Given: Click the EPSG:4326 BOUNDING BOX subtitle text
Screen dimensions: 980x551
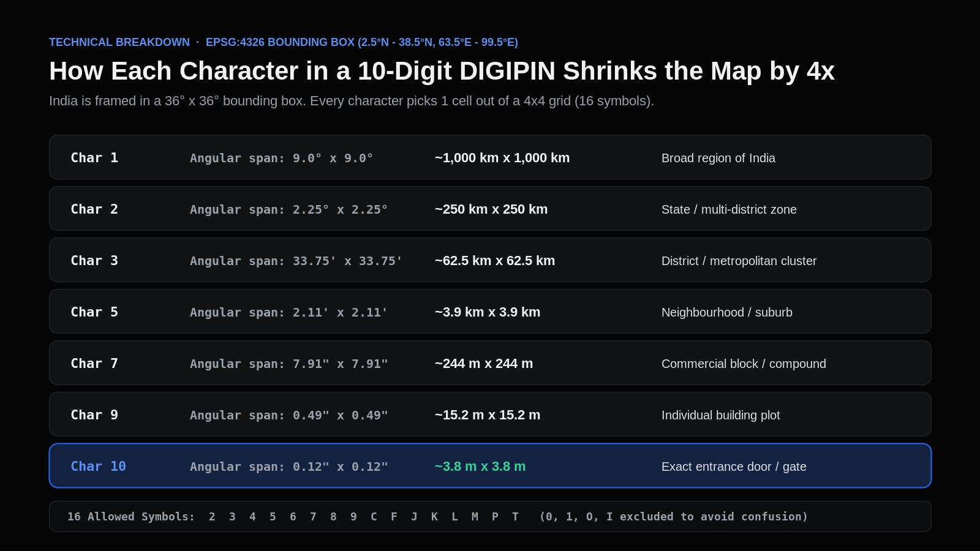Looking at the screenshot, I should [362, 42].
